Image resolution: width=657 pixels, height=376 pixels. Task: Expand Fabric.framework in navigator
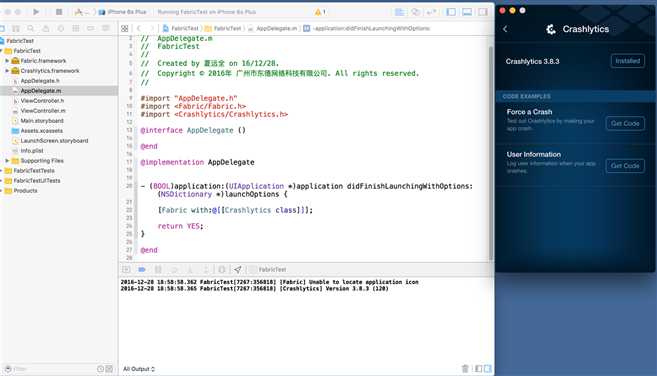(7, 61)
